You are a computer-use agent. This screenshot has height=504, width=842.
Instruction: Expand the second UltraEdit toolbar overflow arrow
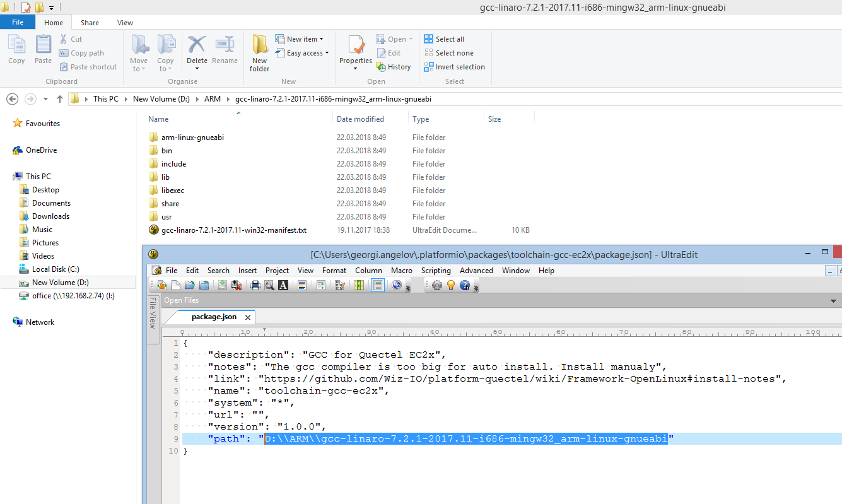click(476, 288)
